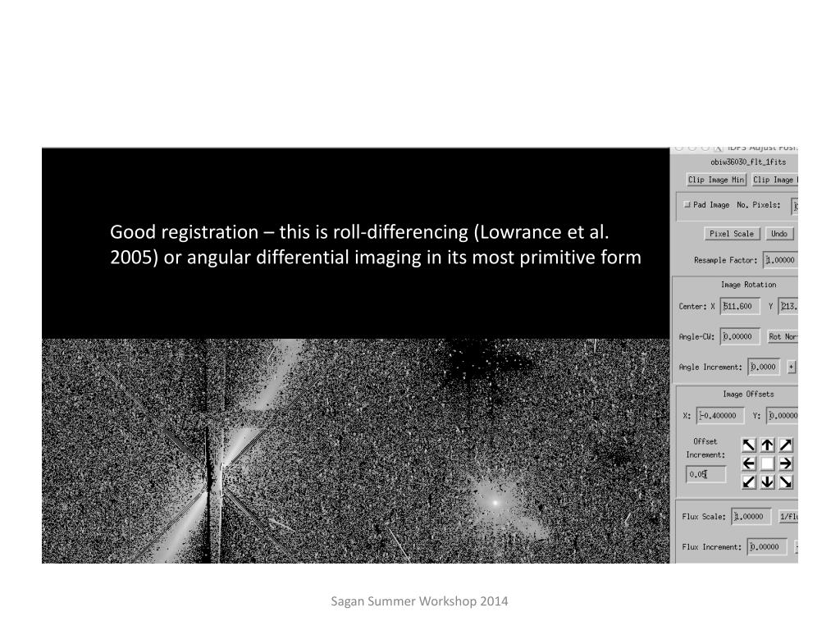Click the up arrow offset button
This screenshot has height=630, width=840.
pos(767,445)
